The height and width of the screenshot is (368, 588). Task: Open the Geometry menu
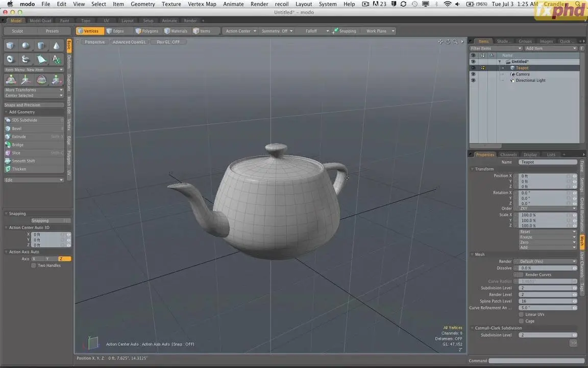pyautogui.click(x=142, y=4)
